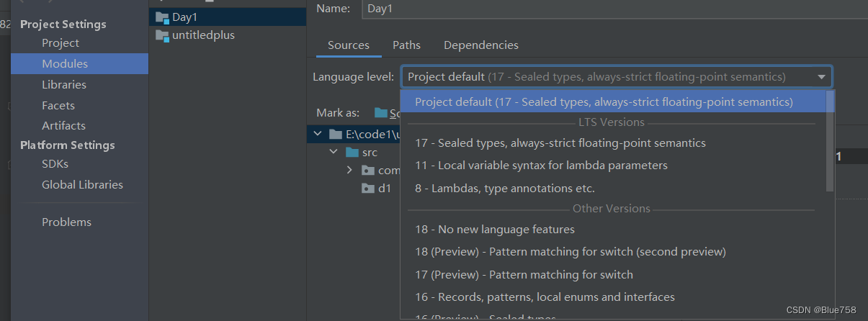Viewport: 868px width, 321px height.
Task: Choose 18 (Preview) - Pattern matching for switch
Action: [570, 252]
